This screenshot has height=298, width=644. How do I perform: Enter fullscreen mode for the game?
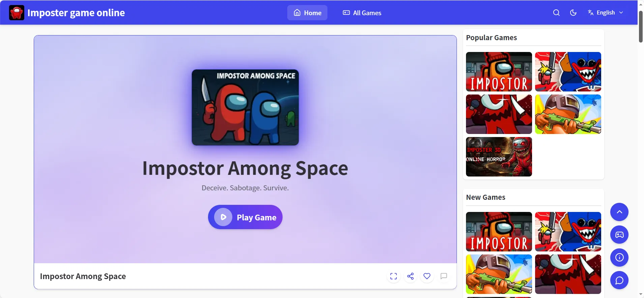tap(393, 276)
